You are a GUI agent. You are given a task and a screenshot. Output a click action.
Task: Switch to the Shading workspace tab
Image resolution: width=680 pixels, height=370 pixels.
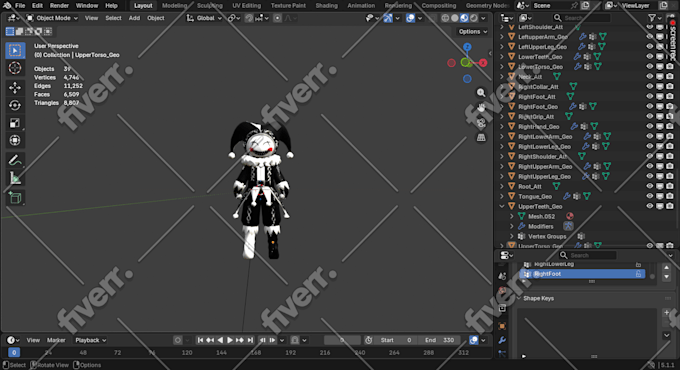tap(327, 6)
